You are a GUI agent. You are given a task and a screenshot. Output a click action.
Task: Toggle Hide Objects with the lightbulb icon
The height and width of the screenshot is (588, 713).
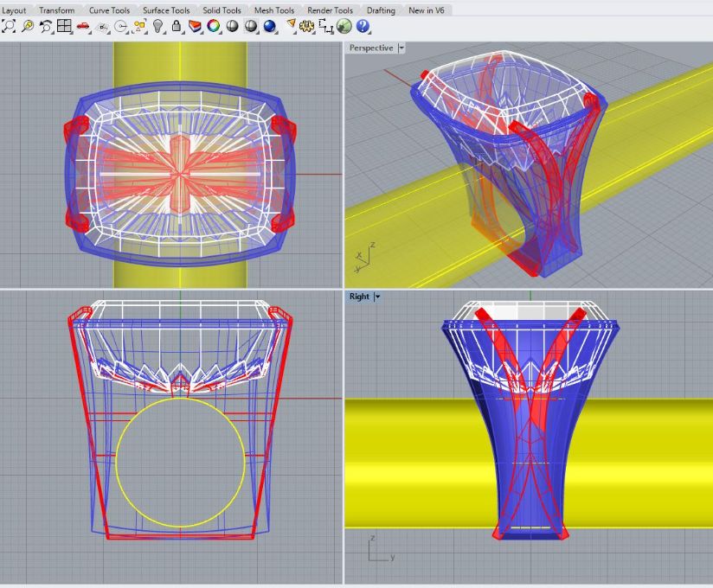click(x=157, y=27)
